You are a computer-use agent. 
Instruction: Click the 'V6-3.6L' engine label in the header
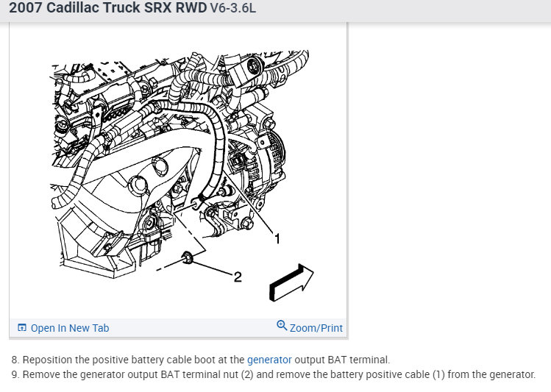232,8
